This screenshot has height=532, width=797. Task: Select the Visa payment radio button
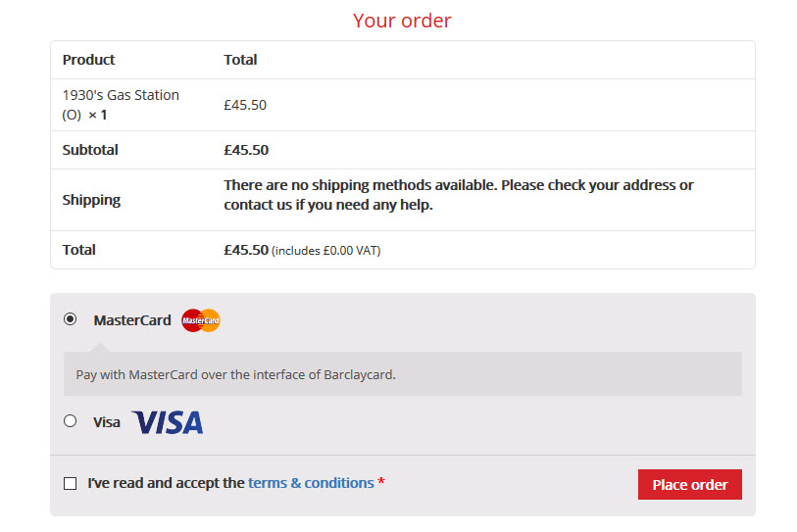[71, 420]
